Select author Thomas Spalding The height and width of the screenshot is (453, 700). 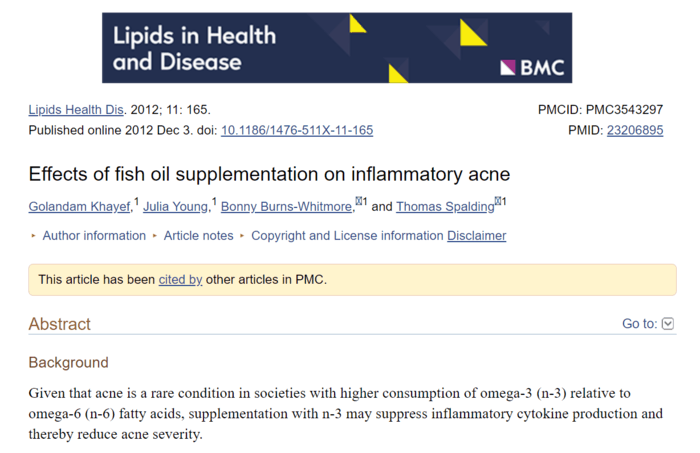click(445, 207)
